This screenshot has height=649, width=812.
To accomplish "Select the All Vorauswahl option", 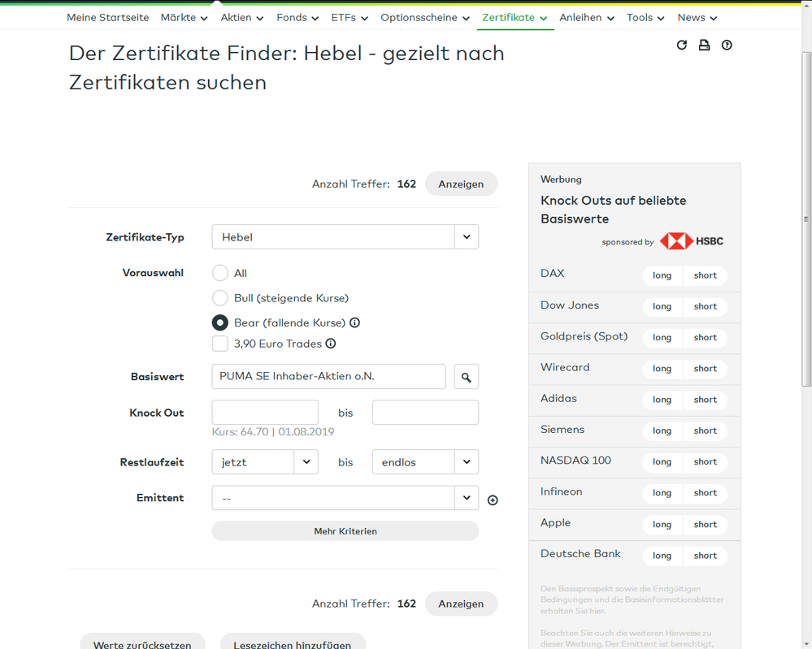I will (219, 273).
